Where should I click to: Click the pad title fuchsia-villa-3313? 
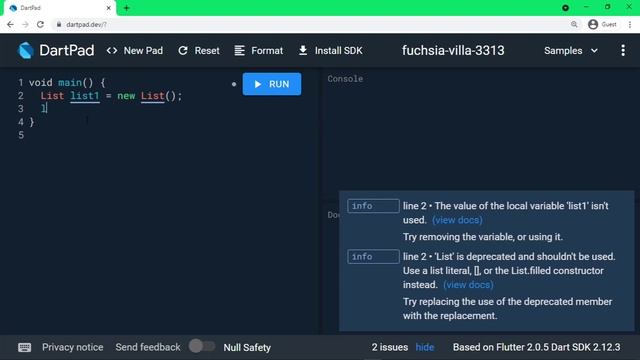tap(453, 51)
